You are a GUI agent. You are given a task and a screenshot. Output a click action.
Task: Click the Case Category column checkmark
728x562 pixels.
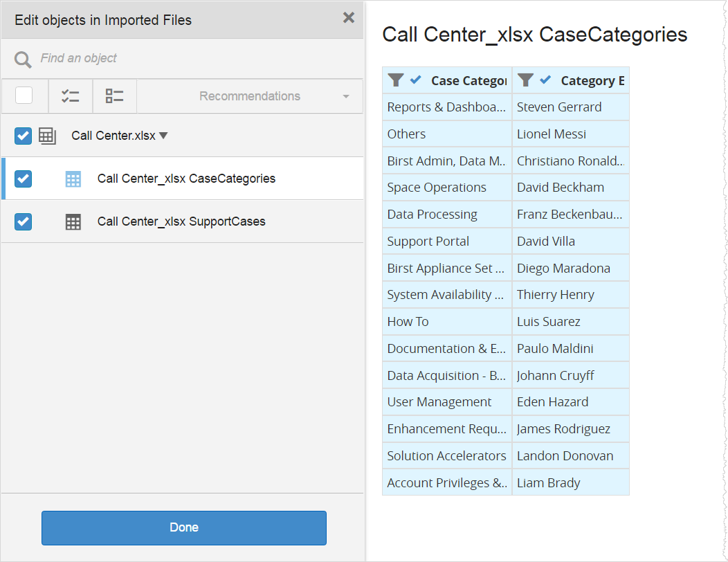(x=415, y=80)
